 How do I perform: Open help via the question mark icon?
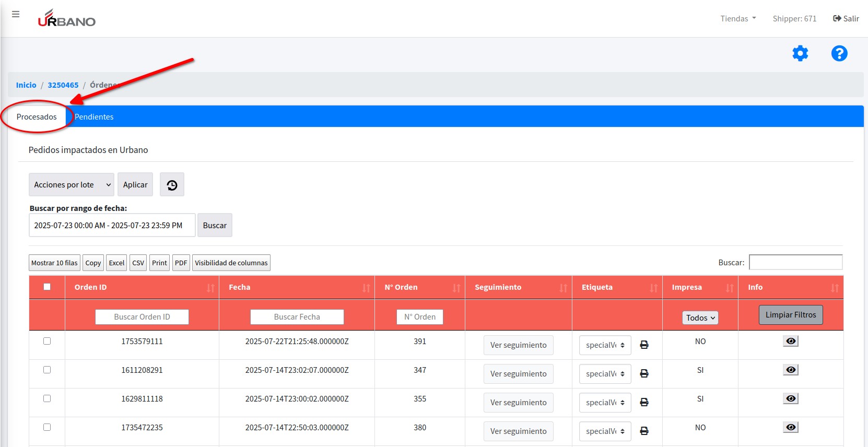(839, 53)
